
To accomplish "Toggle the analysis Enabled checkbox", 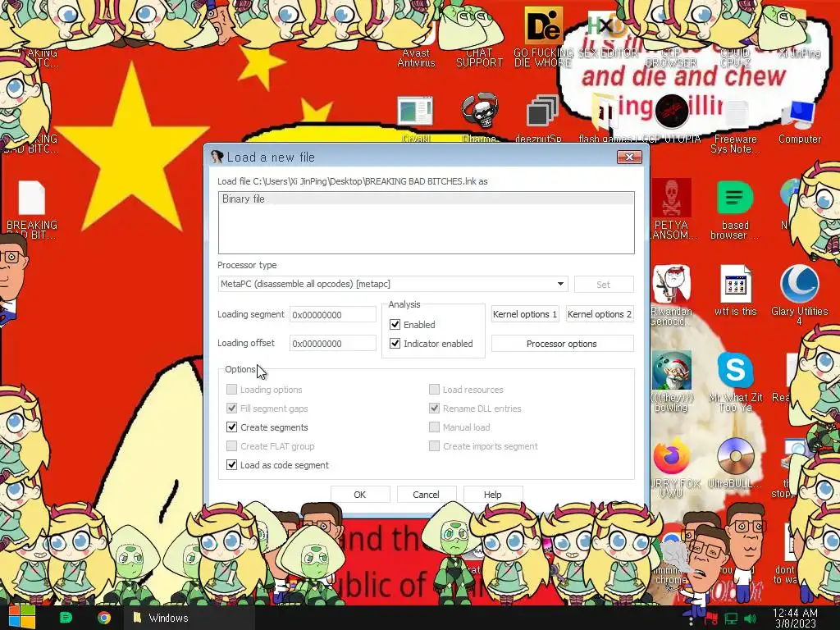I will point(395,325).
